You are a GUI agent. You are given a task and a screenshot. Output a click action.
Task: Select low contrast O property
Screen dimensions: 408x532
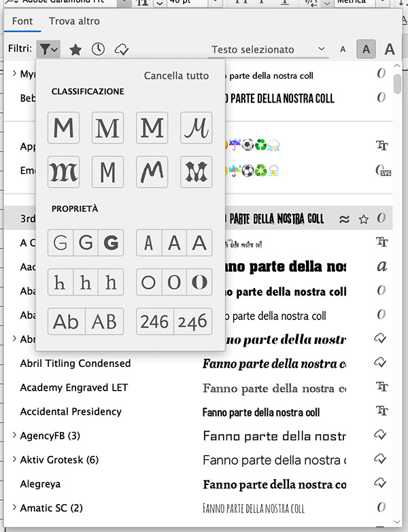tap(149, 282)
